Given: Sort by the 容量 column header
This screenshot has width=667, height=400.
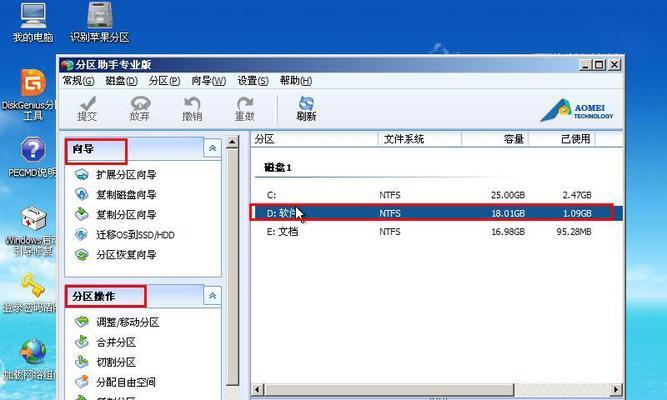Looking at the screenshot, I should (x=495, y=139).
